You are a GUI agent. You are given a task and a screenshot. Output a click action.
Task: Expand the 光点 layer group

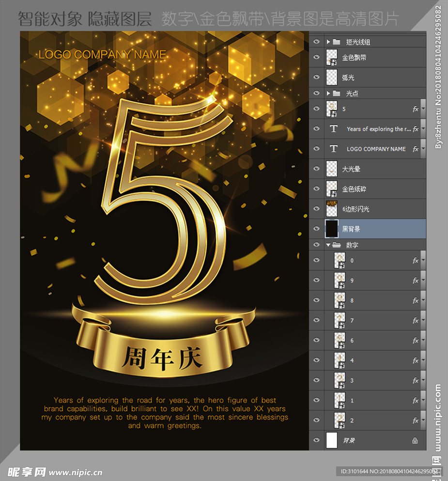pyautogui.click(x=328, y=93)
